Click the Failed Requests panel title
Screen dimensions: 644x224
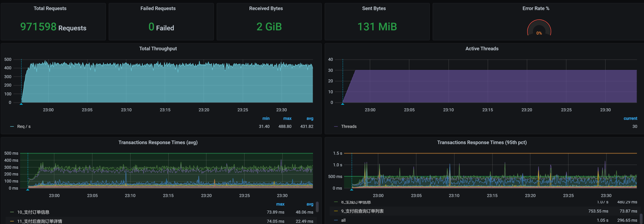pyautogui.click(x=158, y=8)
